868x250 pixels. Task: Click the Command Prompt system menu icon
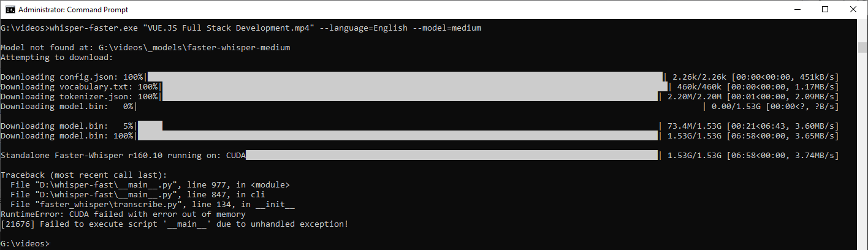coord(9,9)
